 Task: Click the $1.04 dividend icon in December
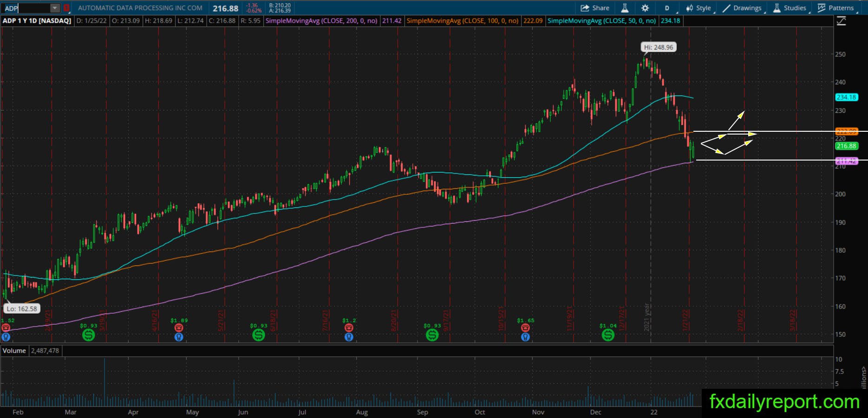coord(608,334)
